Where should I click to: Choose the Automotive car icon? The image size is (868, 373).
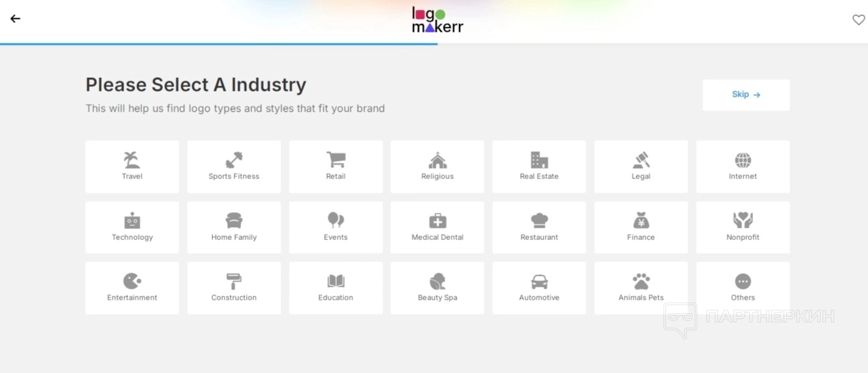(539, 282)
